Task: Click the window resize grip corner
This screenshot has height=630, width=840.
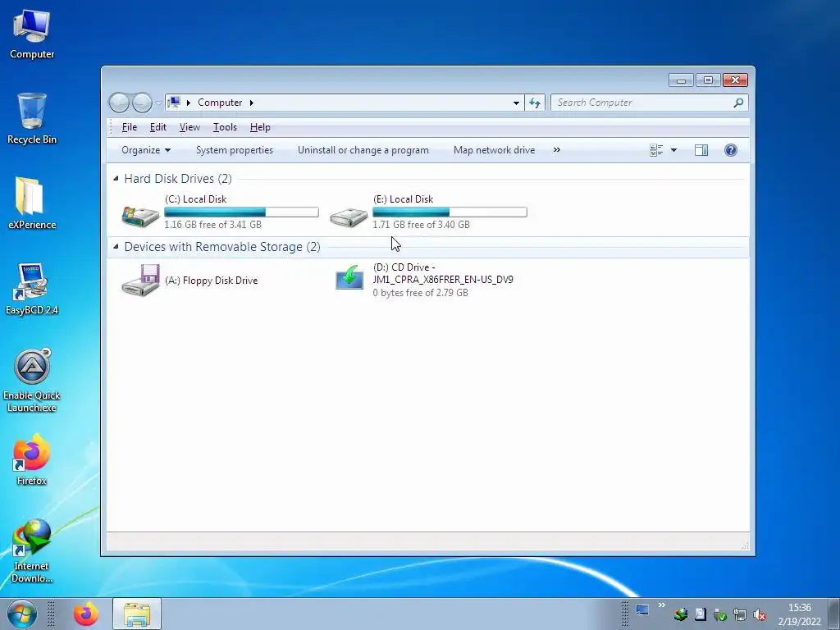Action: [745, 546]
